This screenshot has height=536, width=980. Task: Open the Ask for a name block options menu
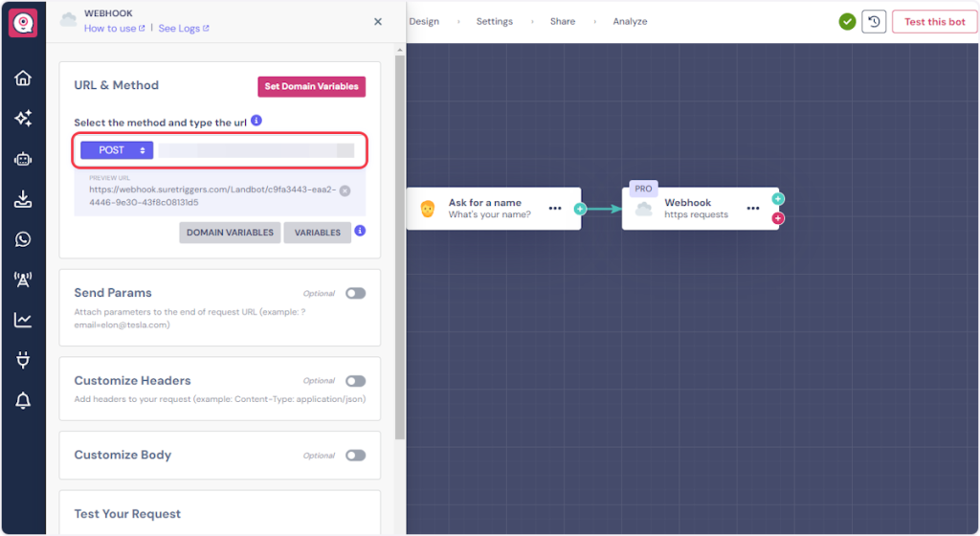555,208
